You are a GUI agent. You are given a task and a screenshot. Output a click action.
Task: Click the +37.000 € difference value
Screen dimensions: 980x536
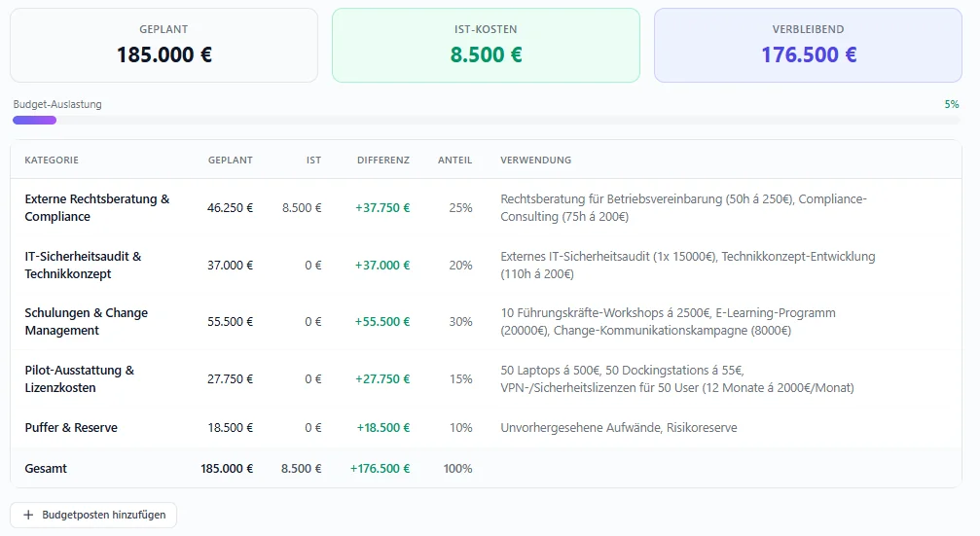(x=381, y=265)
